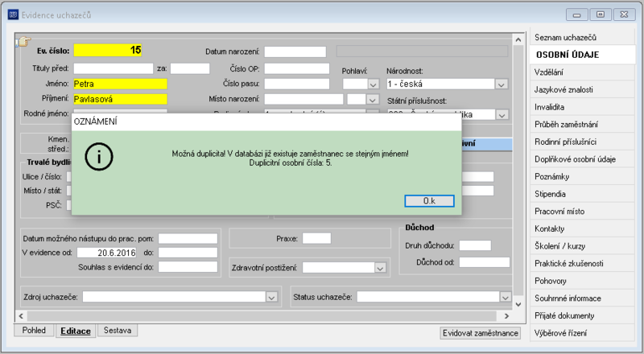
Task: Select OSOBNÍ ÚDAJE section
Action: pos(582,55)
